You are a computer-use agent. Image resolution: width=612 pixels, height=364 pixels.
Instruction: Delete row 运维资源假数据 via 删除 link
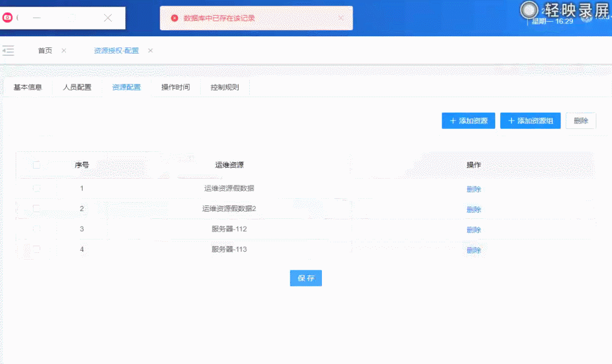[473, 189]
